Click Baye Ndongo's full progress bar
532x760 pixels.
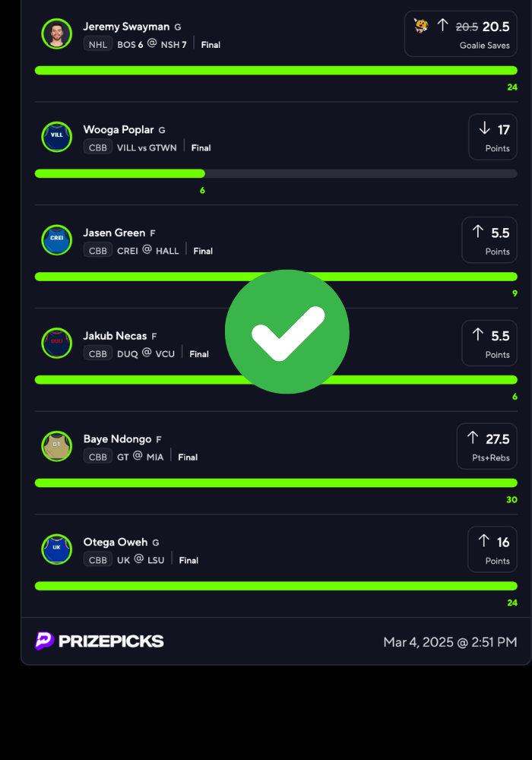coord(276,483)
